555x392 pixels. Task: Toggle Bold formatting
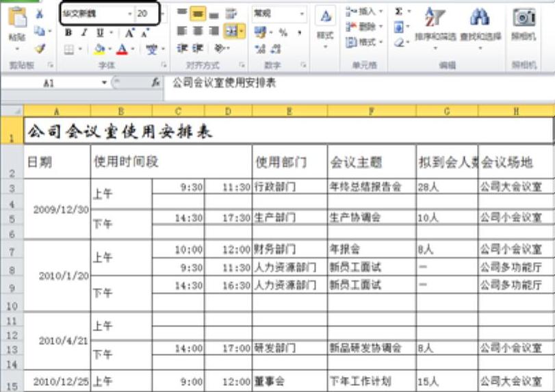point(68,33)
